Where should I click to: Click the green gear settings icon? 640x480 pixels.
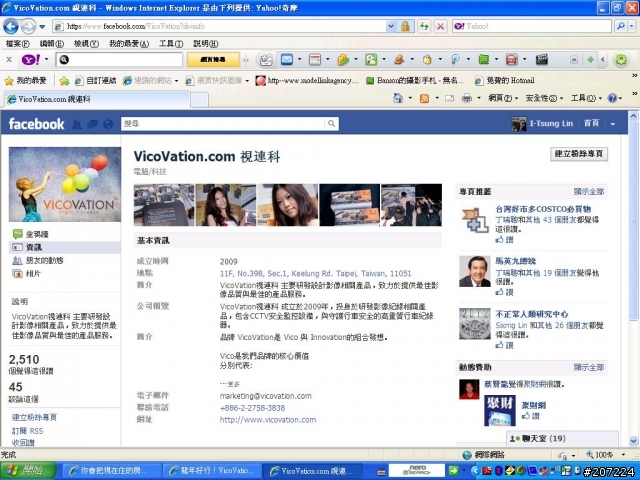click(x=621, y=60)
